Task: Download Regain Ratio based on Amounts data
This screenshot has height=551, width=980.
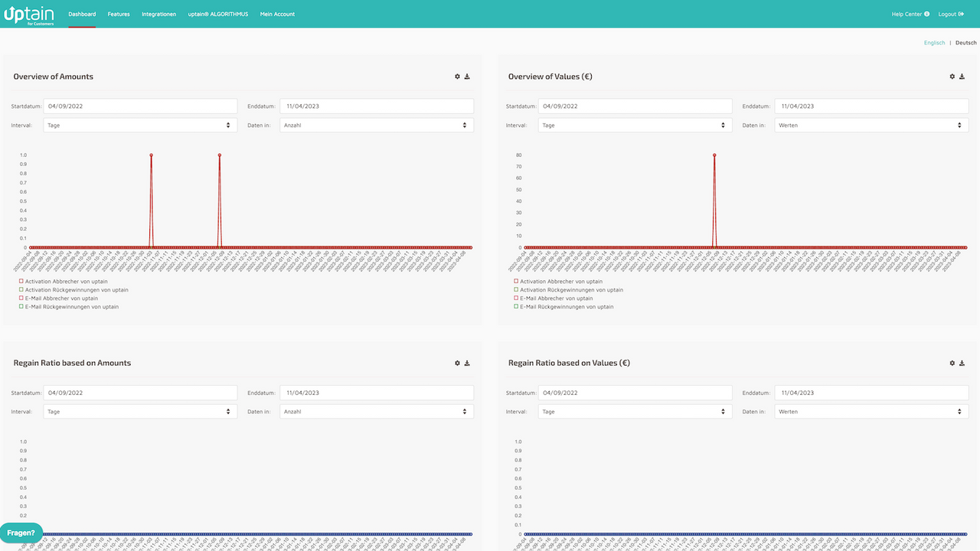Action: pos(468,363)
